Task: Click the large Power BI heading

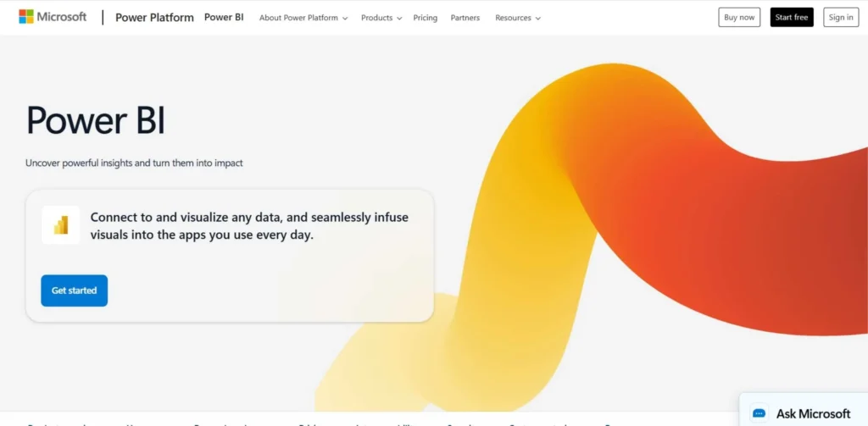Action: click(96, 120)
